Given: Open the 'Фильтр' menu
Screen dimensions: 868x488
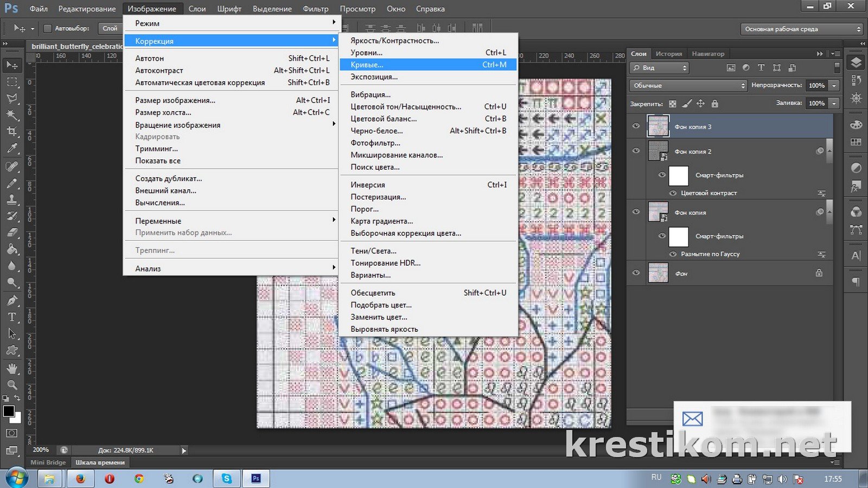Looking at the screenshot, I should tap(315, 9).
